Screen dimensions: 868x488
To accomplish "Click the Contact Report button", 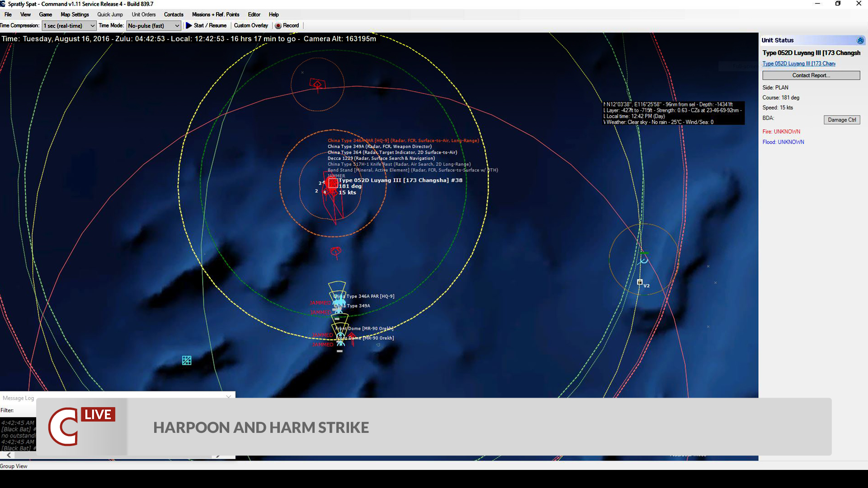I will [811, 75].
